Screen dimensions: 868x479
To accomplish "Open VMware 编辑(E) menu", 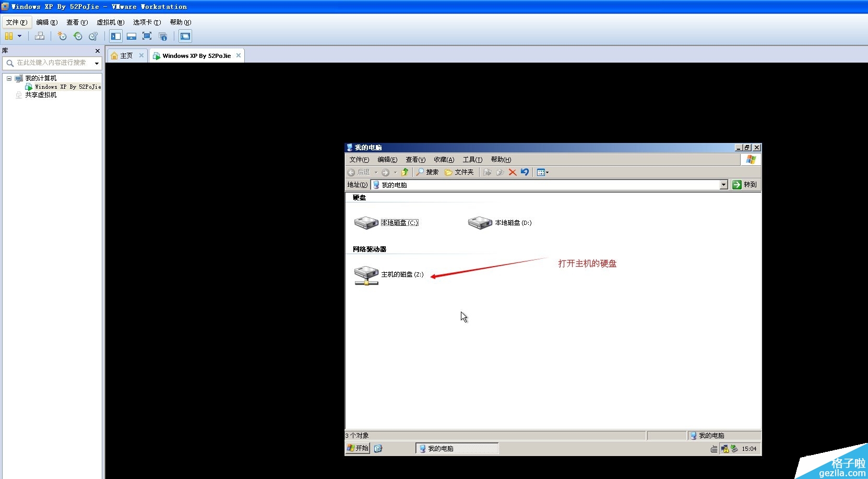I will coord(47,22).
